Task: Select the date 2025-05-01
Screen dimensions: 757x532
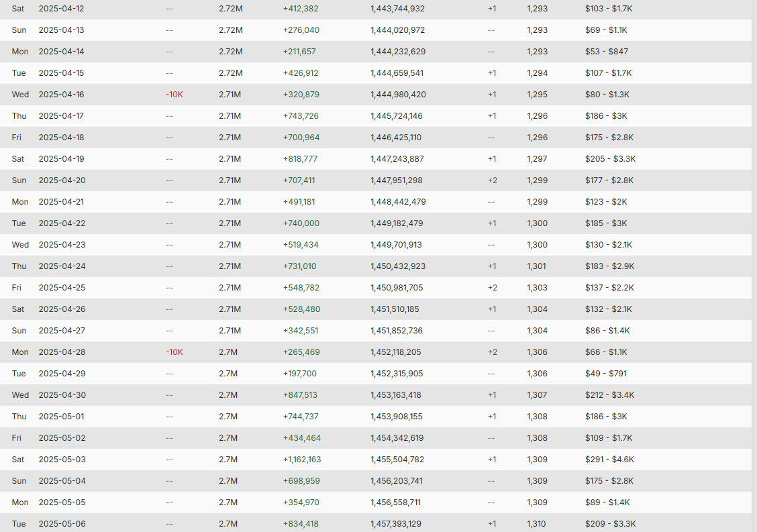Action: tap(61, 417)
